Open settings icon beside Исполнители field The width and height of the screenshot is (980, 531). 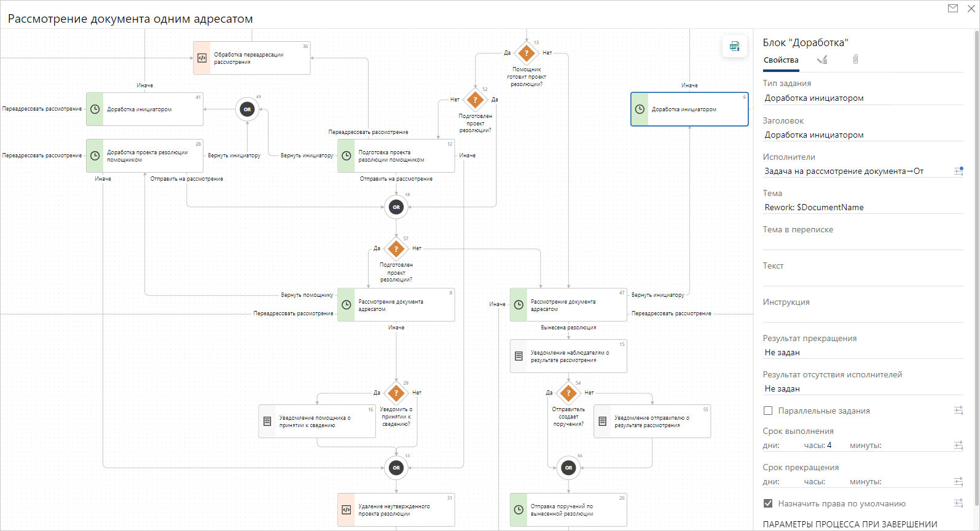click(958, 171)
